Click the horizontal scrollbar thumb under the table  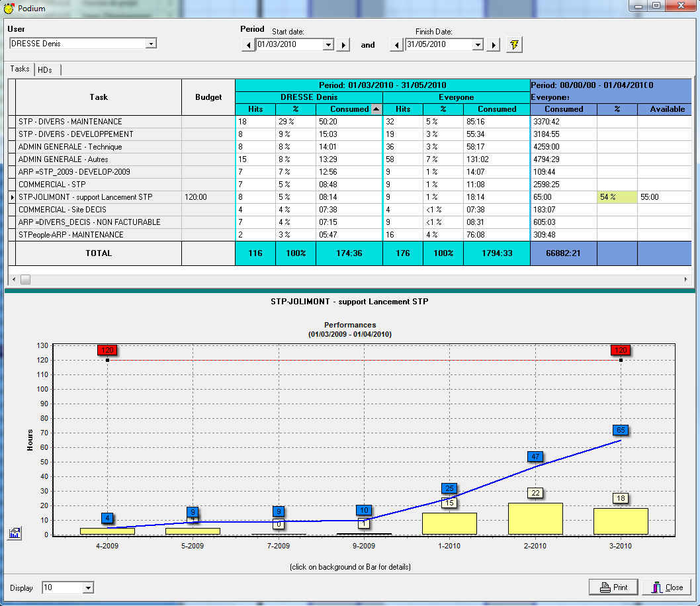coord(25,280)
